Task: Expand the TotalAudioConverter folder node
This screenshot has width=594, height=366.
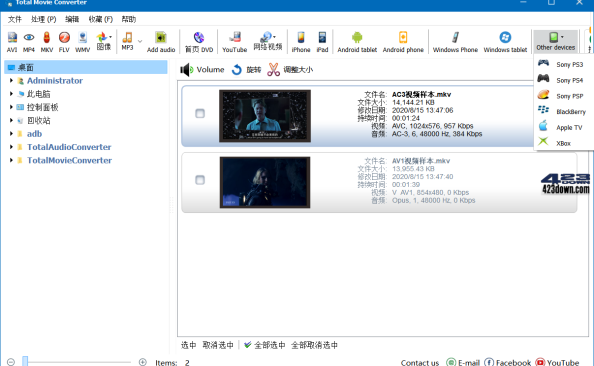Action: click(x=11, y=147)
